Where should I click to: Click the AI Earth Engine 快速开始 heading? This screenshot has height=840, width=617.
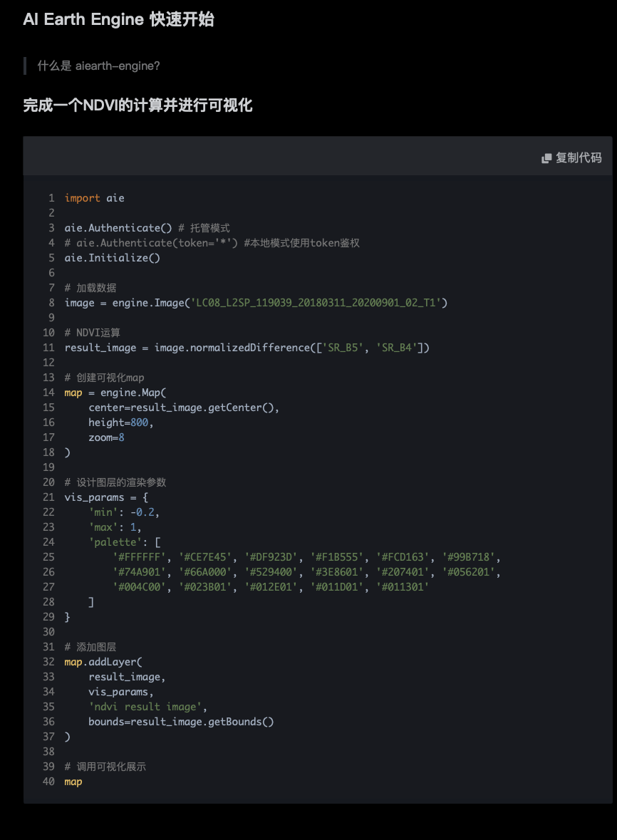[118, 19]
